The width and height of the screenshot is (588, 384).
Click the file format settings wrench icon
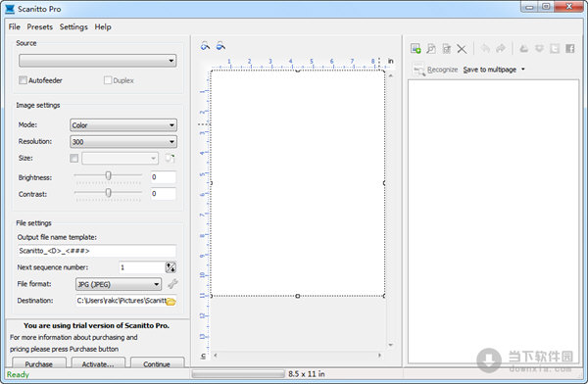[x=172, y=284]
